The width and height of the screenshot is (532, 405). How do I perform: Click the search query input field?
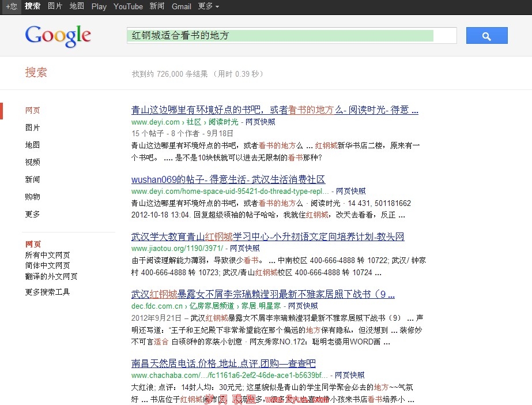click(292, 36)
